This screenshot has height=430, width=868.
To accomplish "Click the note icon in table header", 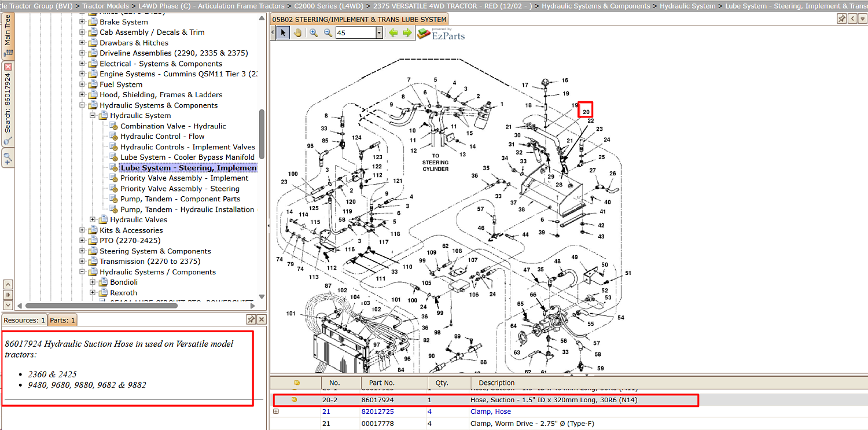I will 297,383.
